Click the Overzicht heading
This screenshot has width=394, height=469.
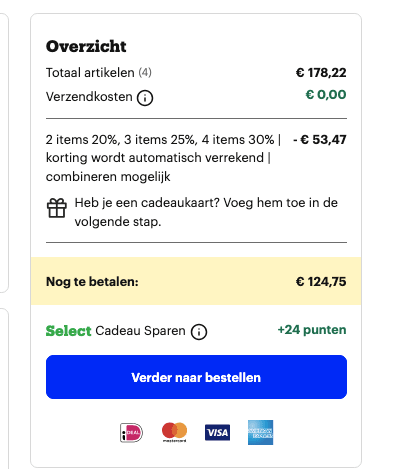pos(86,46)
